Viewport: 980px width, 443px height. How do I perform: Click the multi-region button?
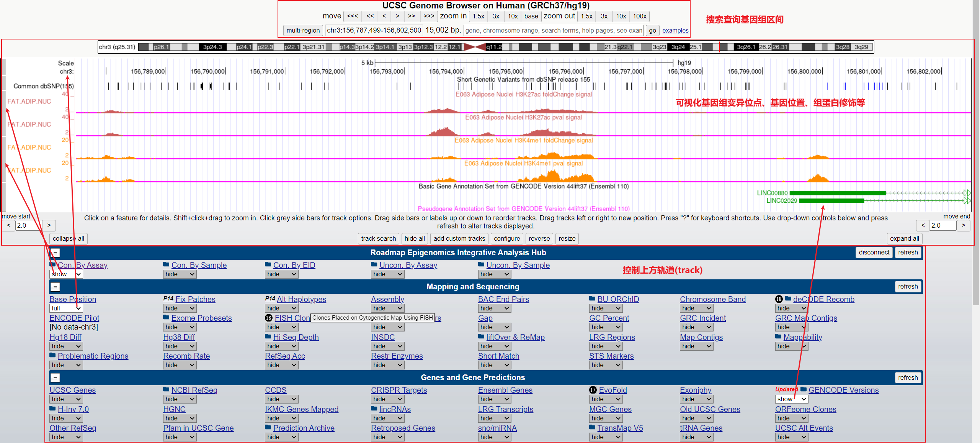click(303, 30)
